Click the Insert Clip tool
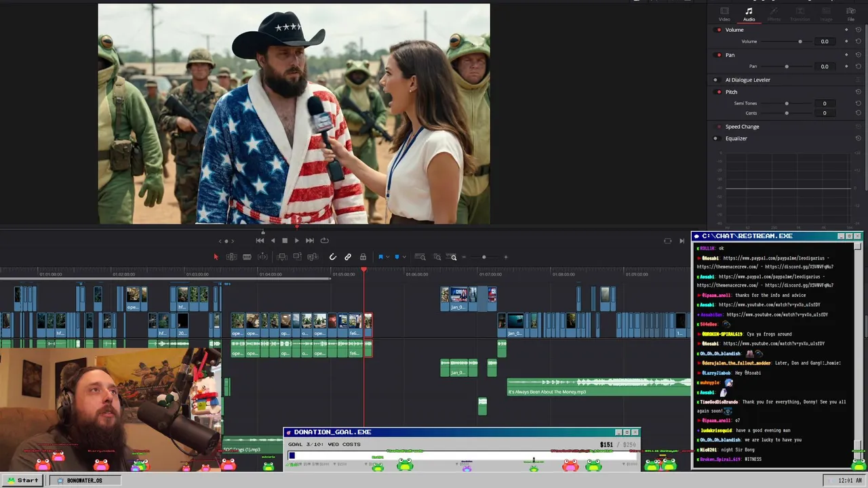Image resolution: width=868 pixels, height=488 pixels. [x=282, y=257]
